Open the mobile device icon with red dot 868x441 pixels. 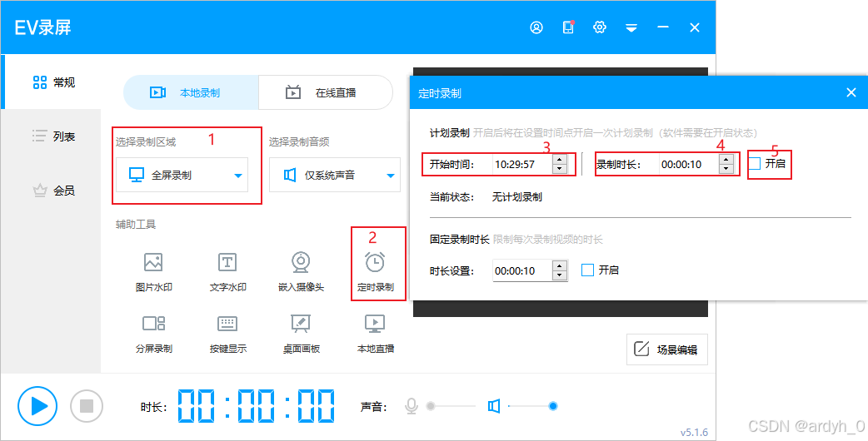tap(568, 27)
